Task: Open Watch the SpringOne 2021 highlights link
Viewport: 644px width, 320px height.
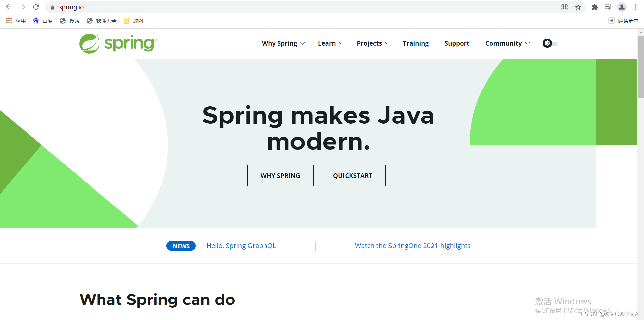Action: [413, 246]
